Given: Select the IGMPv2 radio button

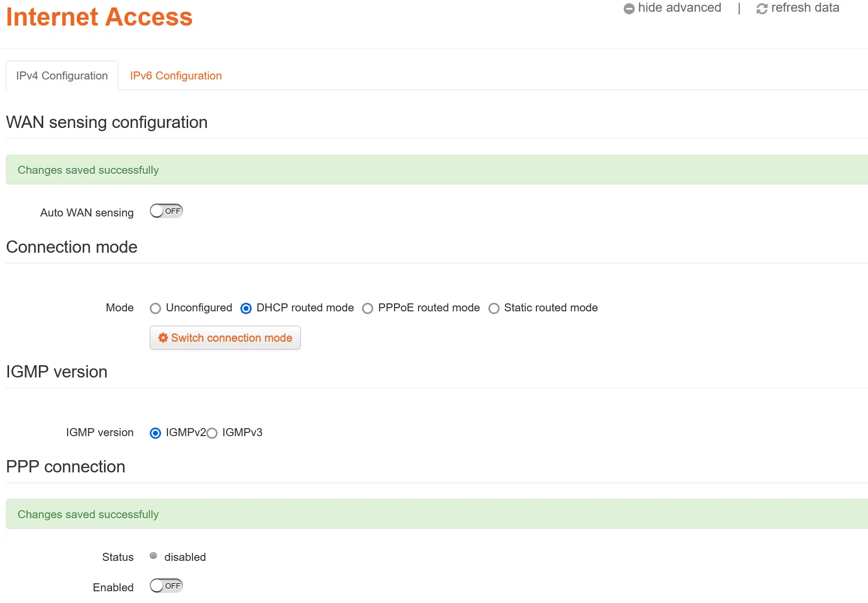Looking at the screenshot, I should (156, 433).
